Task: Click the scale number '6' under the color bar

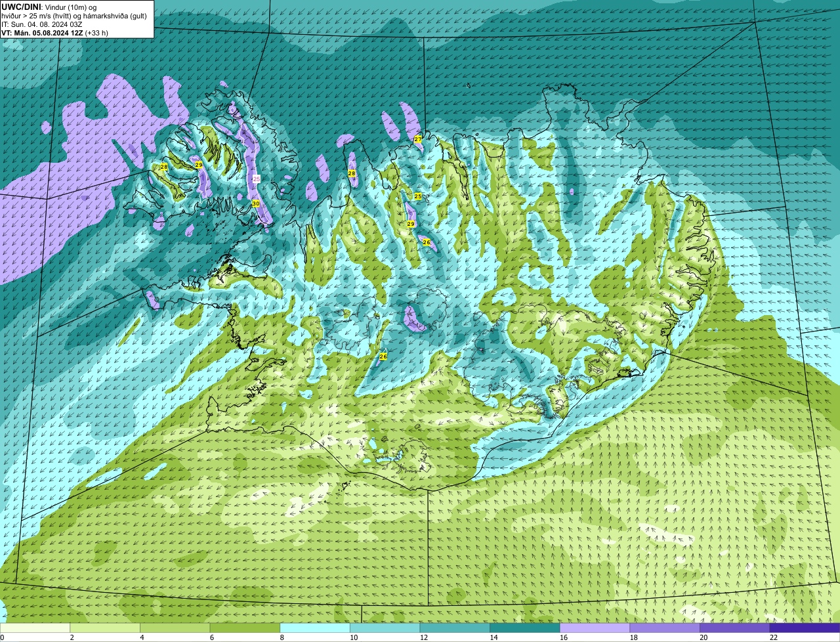Action: coord(212,637)
